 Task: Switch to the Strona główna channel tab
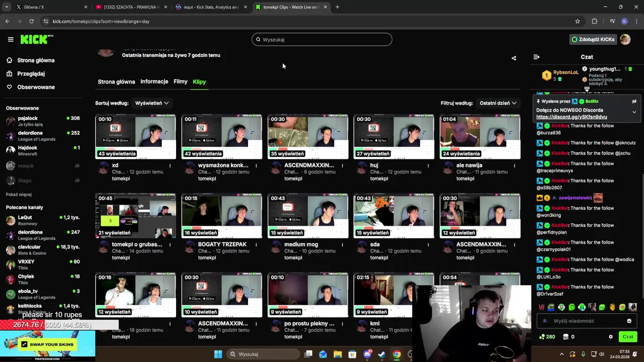(116, 81)
